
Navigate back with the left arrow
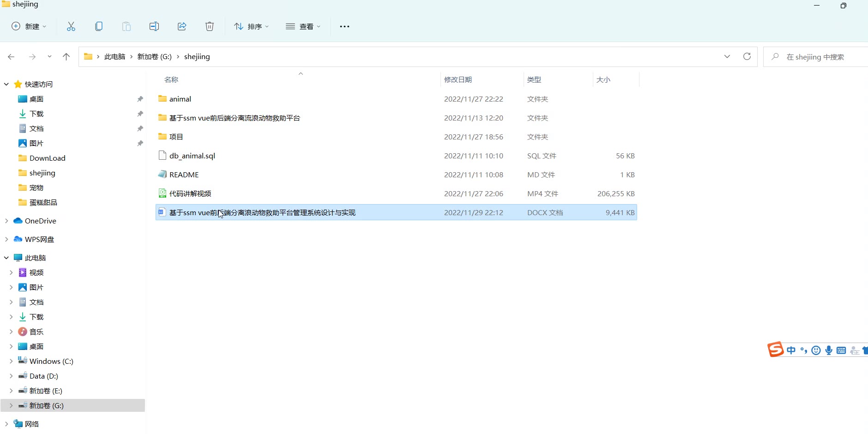[12, 57]
